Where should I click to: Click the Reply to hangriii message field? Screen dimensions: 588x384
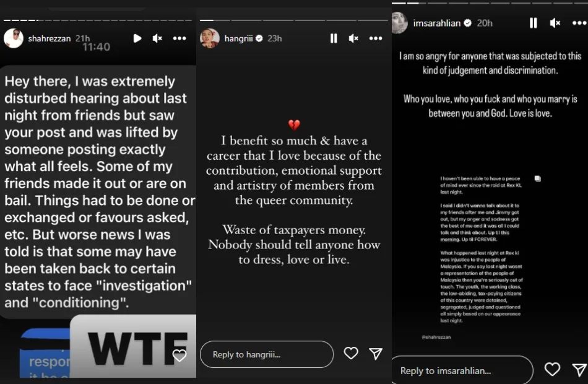[266, 354]
